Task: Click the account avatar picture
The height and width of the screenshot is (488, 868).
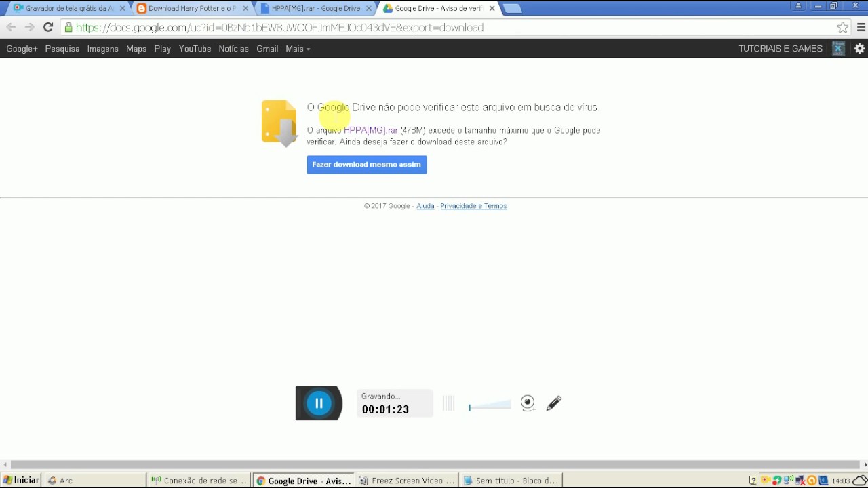Action: coord(838,48)
